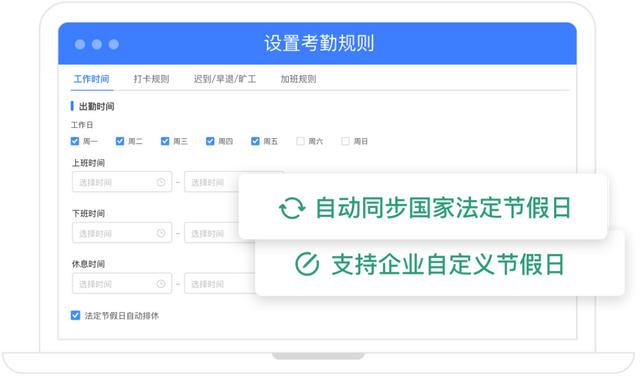The image size is (640, 376).
Task: Click the 下班时间 start time field
Action: (x=122, y=233)
